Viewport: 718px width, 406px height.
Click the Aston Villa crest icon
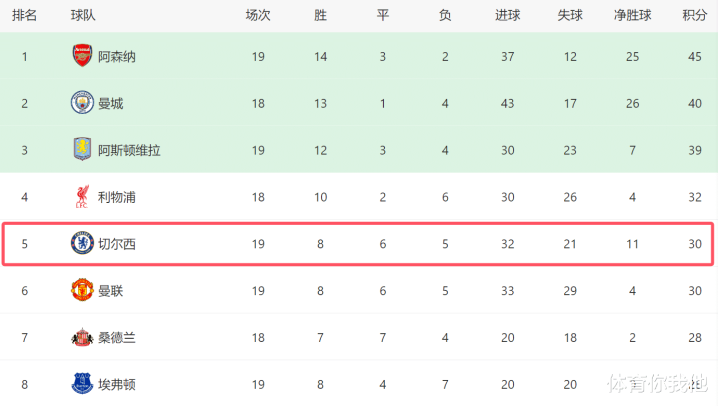[82, 150]
